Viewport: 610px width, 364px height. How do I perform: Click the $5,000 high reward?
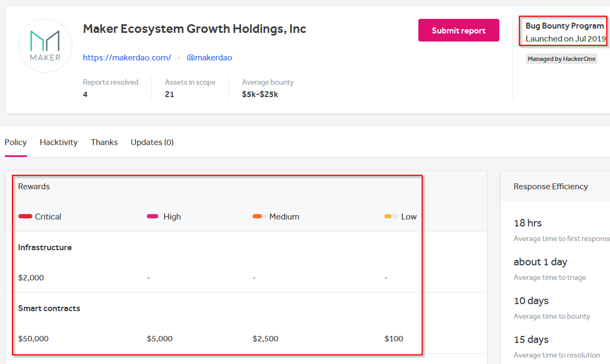[x=159, y=339]
